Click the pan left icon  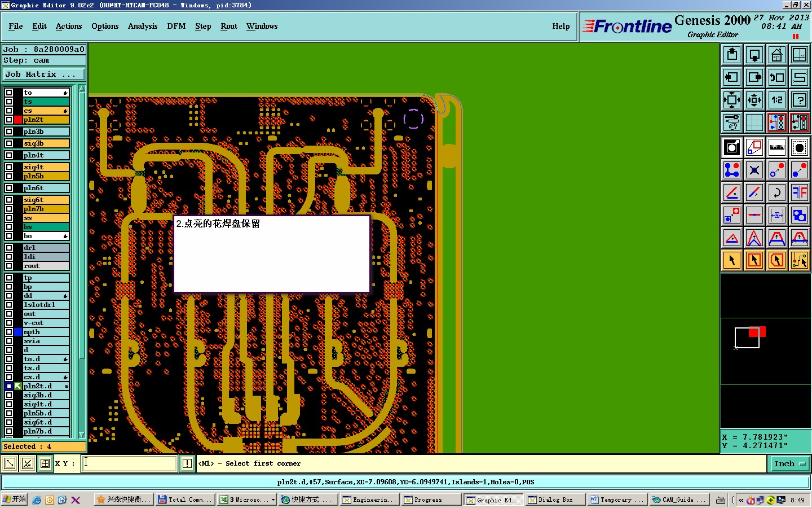coord(732,77)
